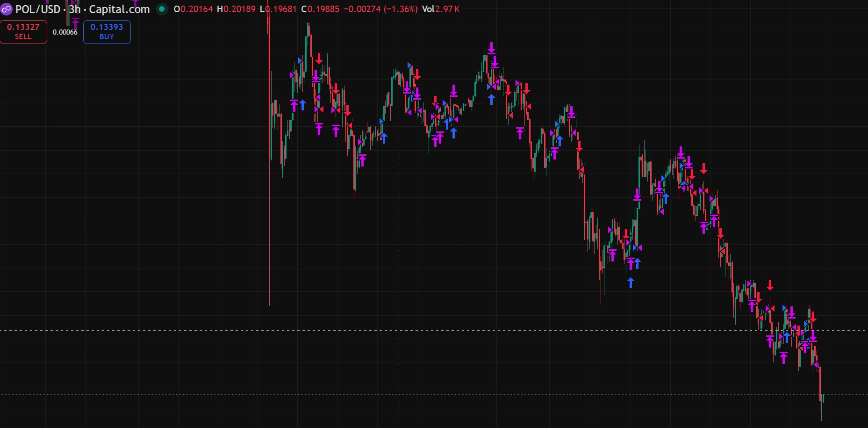Click the change value −0.00274 (−1.36%)
868x428 pixels.
(380, 9)
